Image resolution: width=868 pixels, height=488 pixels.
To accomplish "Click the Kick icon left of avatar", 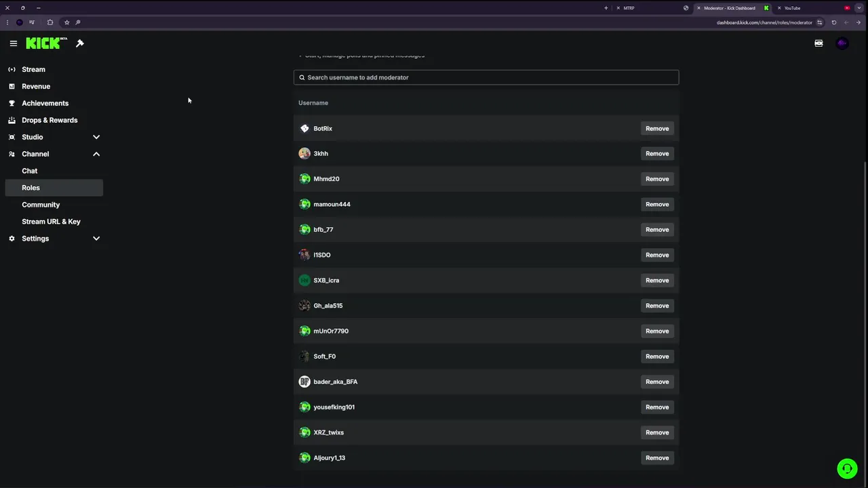I will tap(818, 43).
